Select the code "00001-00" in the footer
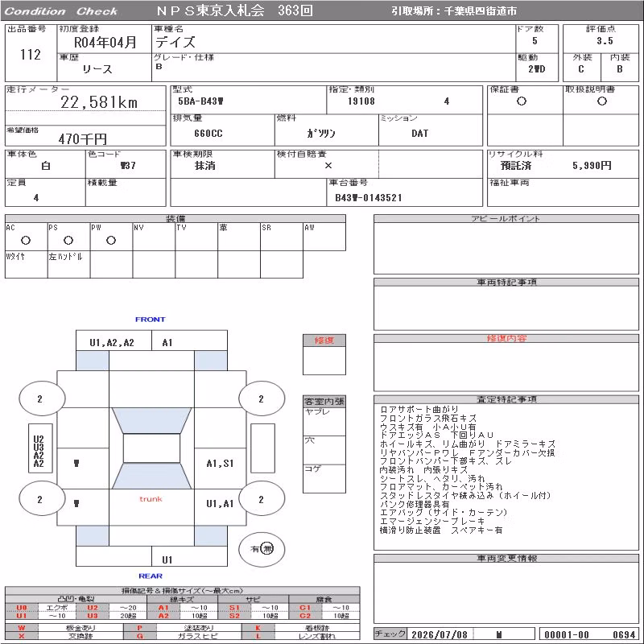This screenshot has width=644, height=644. pos(567,634)
